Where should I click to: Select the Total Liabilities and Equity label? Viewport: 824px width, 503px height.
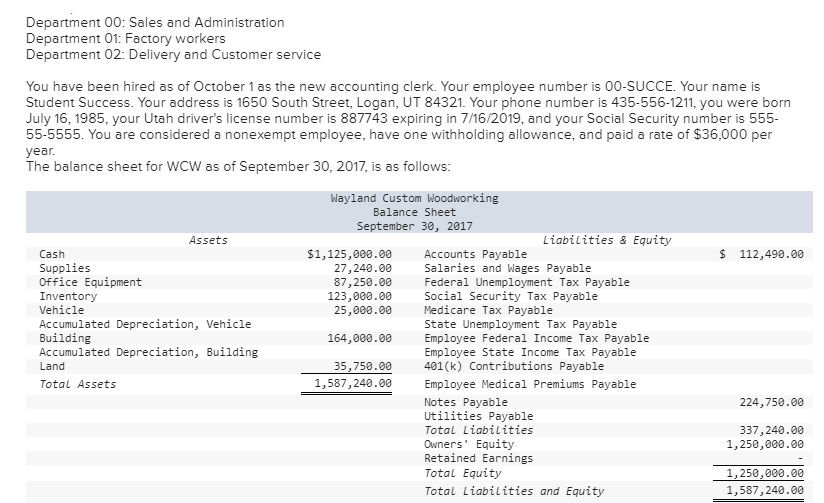click(x=514, y=491)
